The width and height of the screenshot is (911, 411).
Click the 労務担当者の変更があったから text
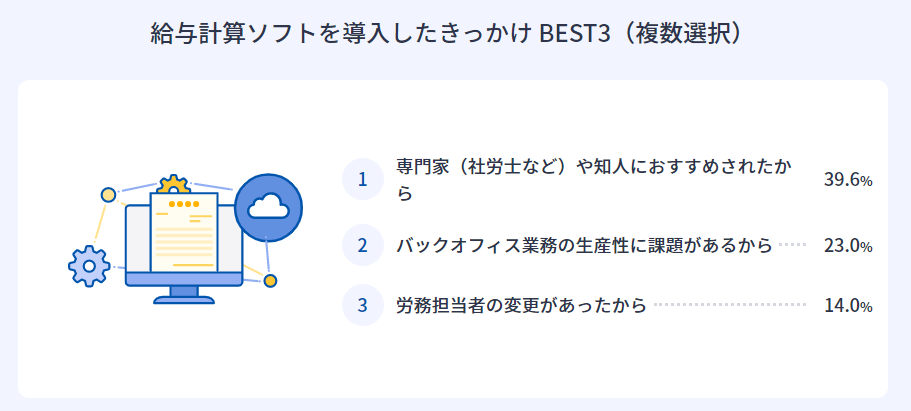521,305
